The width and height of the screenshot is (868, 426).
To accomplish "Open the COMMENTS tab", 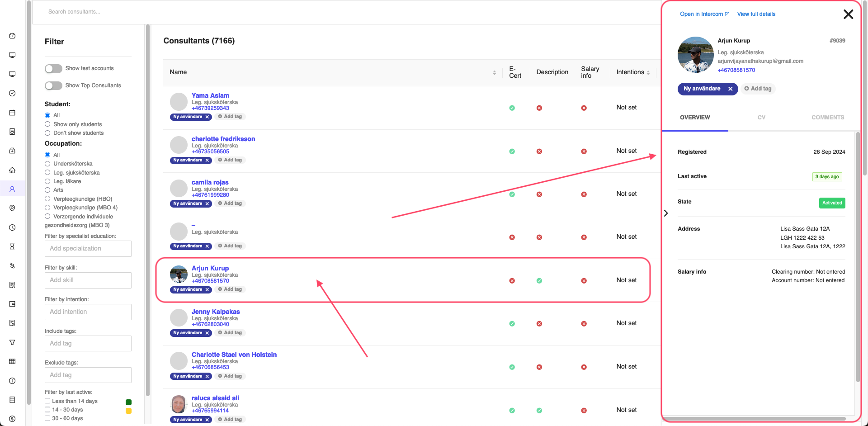I will [827, 118].
